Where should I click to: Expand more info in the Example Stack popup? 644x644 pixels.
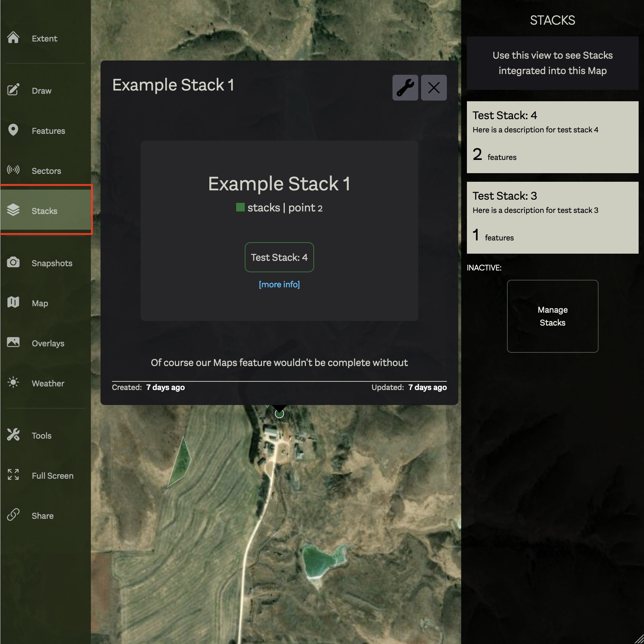point(279,284)
